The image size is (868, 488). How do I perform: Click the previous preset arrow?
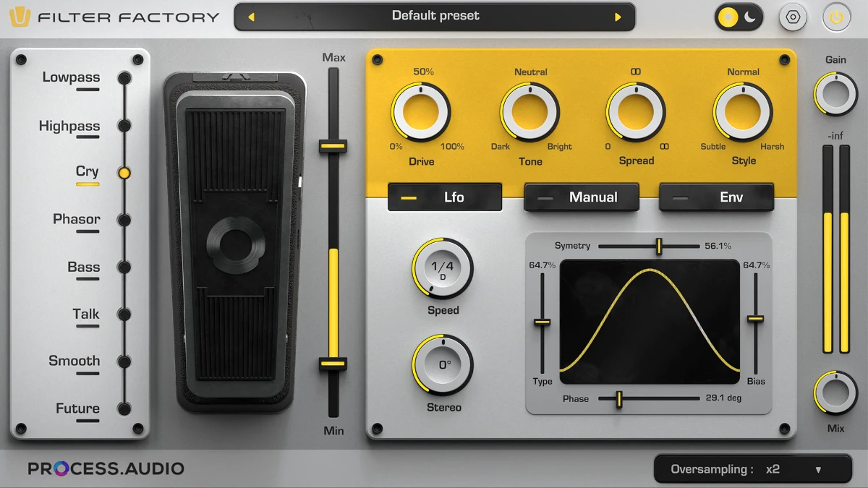(x=252, y=17)
